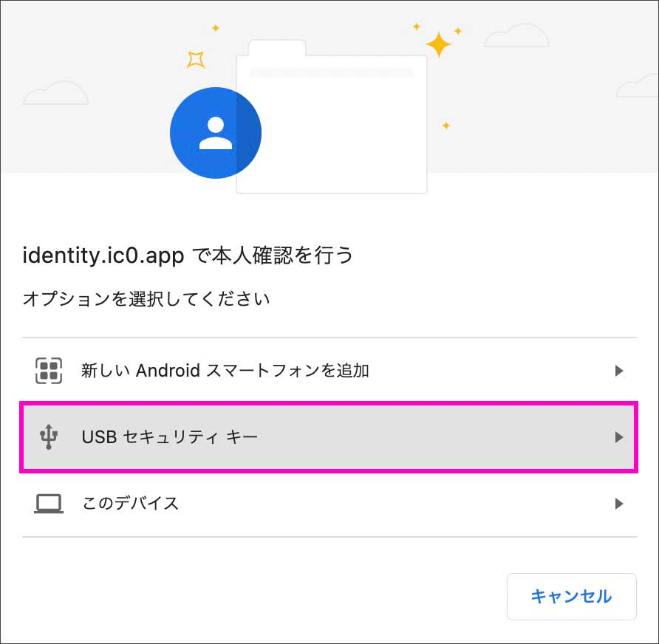The width and height of the screenshot is (659, 644).
Task: Click the USB trident icon
Action: pyautogui.click(x=49, y=437)
